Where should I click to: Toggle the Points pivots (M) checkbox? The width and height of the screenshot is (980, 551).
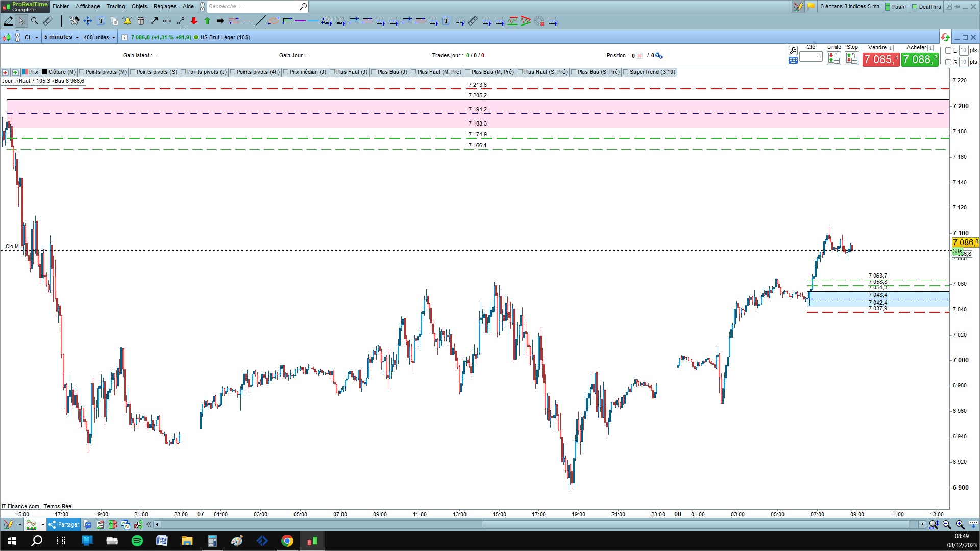(x=82, y=72)
